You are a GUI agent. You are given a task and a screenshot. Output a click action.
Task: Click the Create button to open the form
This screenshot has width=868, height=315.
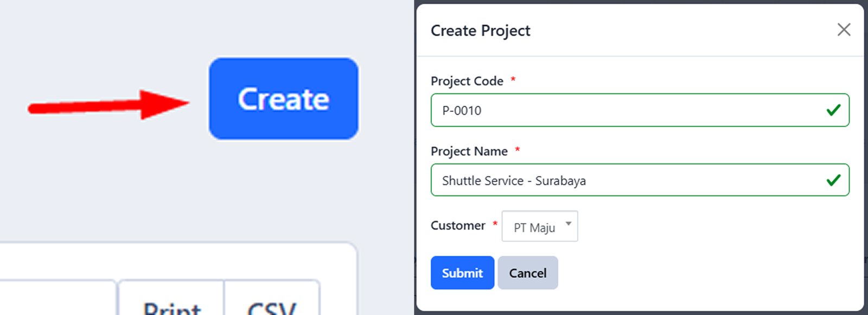coord(283,98)
